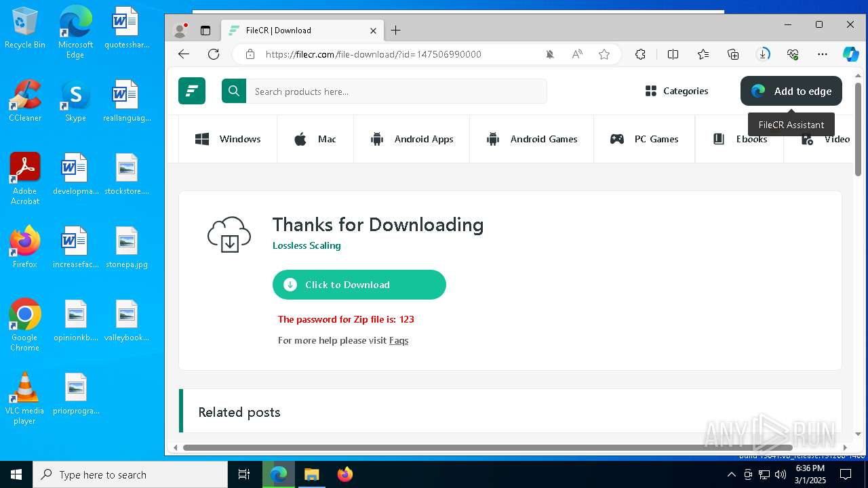Viewport: 868px width, 488px height.
Task: Click the search products input field
Action: [396, 91]
